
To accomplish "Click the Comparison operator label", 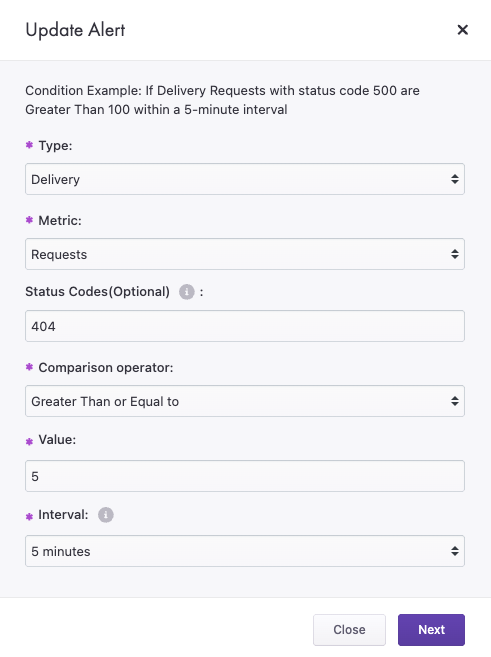I will click(x=106, y=367).
